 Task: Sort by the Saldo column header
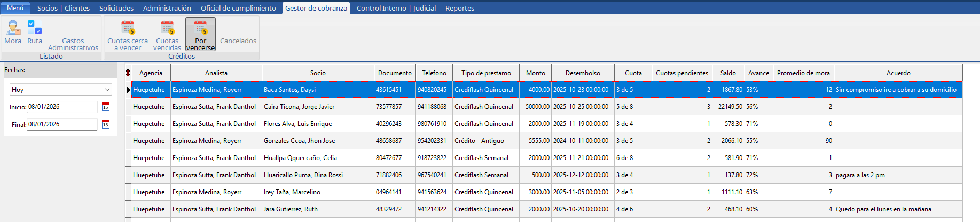pos(727,73)
